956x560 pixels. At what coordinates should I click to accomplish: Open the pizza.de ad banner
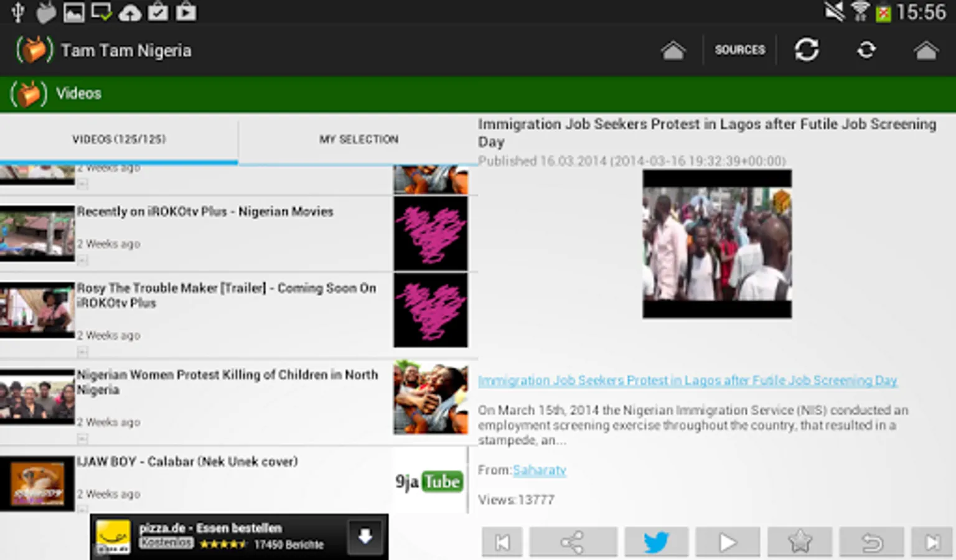(239, 536)
